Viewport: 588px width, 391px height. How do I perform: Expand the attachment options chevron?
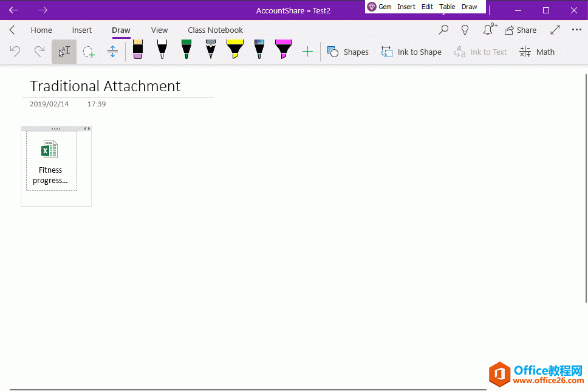click(x=87, y=128)
